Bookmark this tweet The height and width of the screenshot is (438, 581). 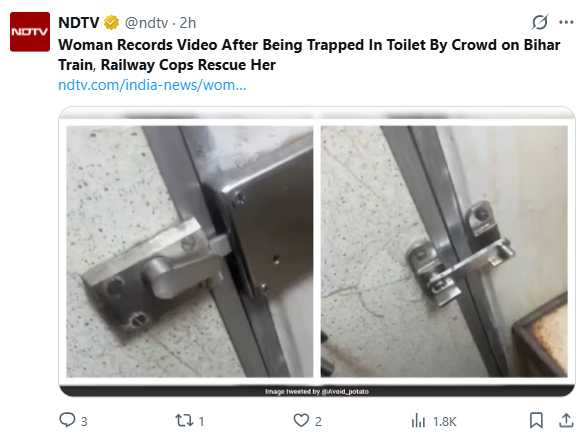[x=536, y=421]
